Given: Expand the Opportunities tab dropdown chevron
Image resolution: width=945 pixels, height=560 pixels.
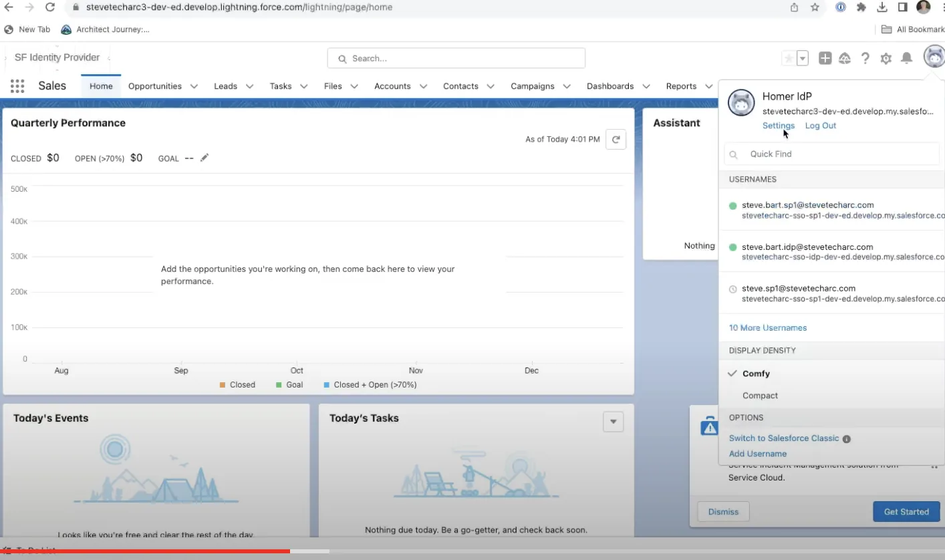Looking at the screenshot, I should pos(194,86).
